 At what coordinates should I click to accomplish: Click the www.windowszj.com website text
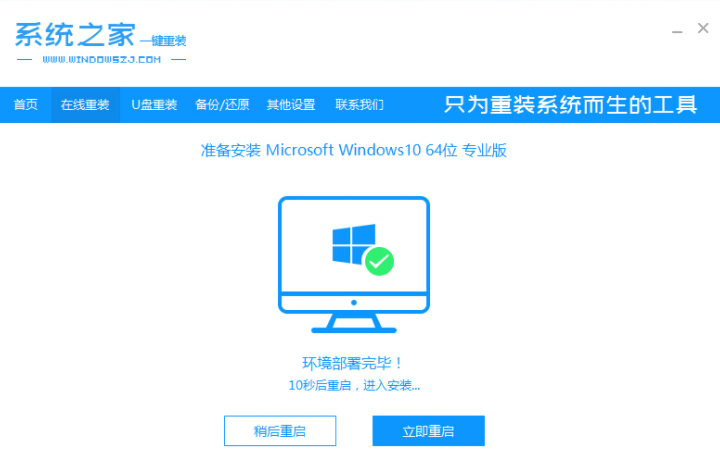101,60
